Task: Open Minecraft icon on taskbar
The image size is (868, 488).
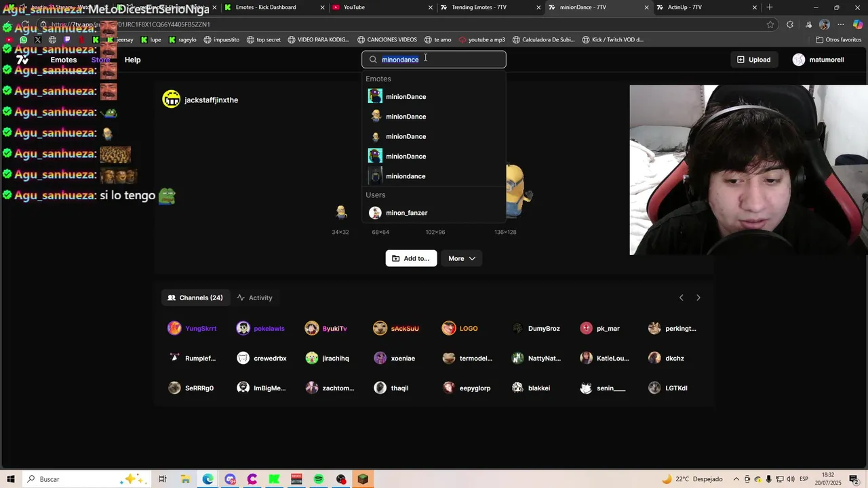Action: (363, 479)
